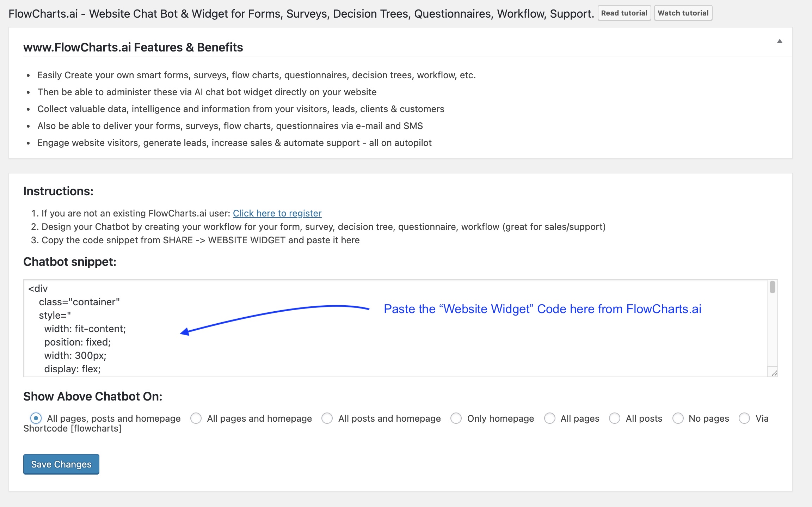Click the FlowCharts.ai page title text

pos(301,13)
